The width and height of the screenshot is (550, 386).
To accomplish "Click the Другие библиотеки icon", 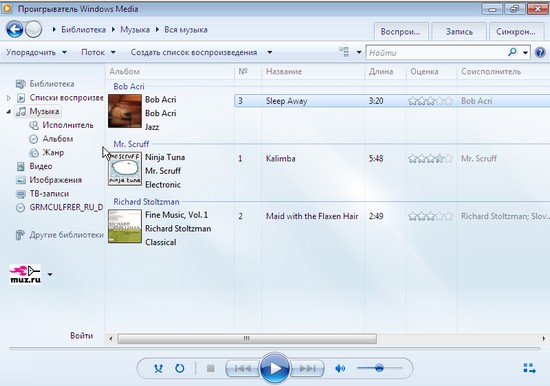I will tap(20, 235).
